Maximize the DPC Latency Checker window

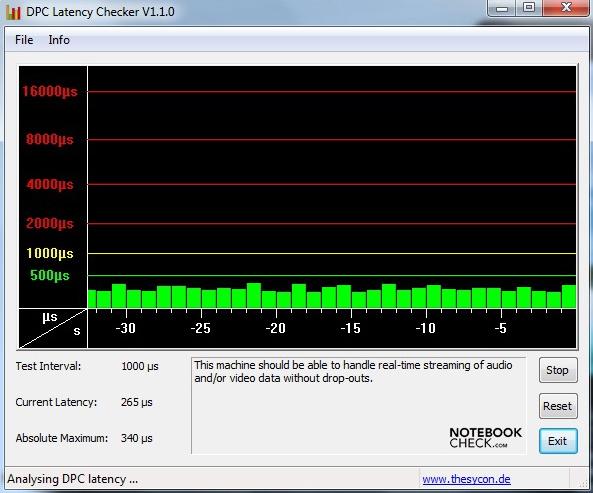tap(529, 8)
